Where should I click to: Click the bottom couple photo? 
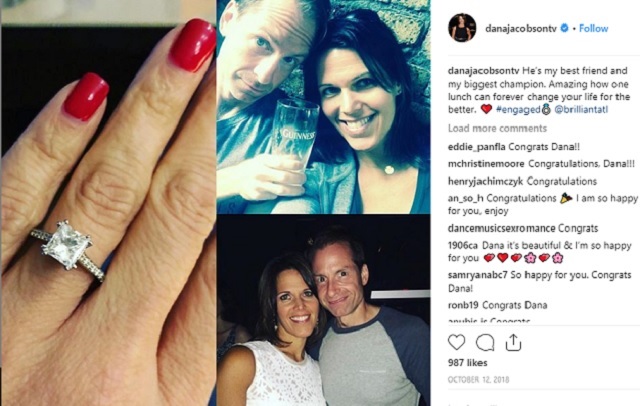323,310
